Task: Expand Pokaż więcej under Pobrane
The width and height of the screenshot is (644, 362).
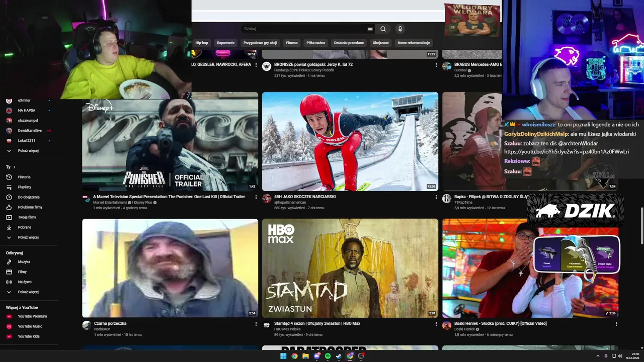Action: pos(28,237)
